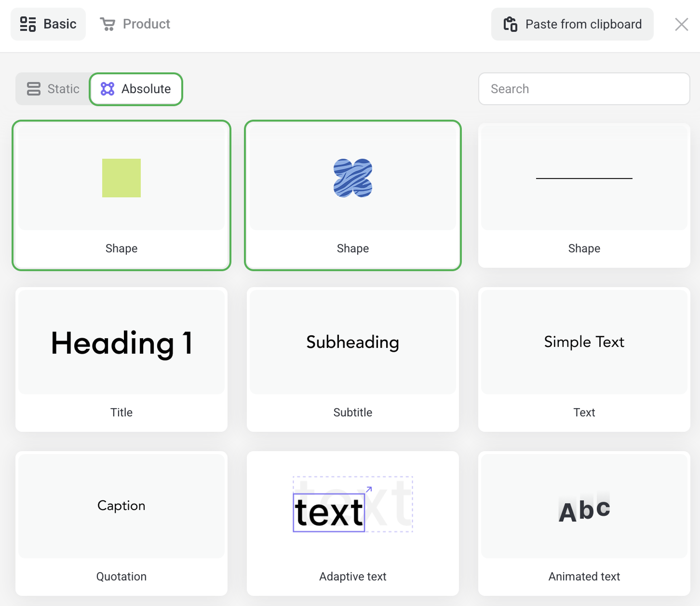This screenshot has width=700, height=606.
Task: Switch to the Product tab
Action: 135,24
